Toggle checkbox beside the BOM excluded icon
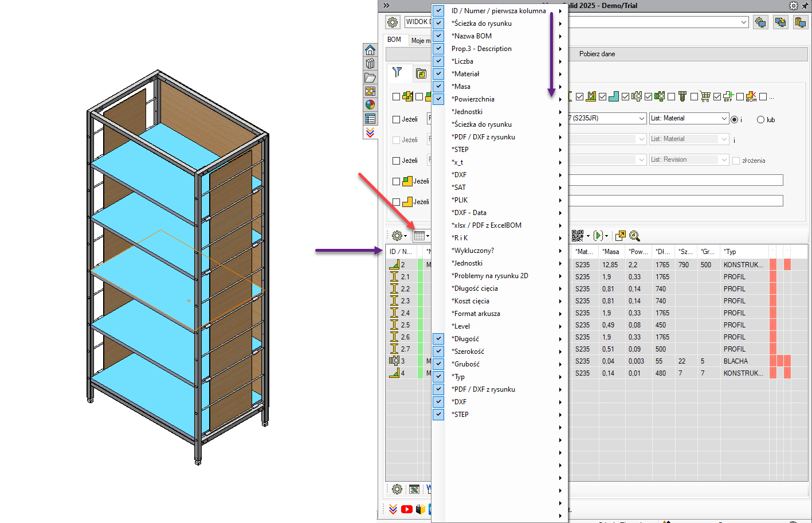Viewport: 812px width, 523px height. (x=740, y=97)
